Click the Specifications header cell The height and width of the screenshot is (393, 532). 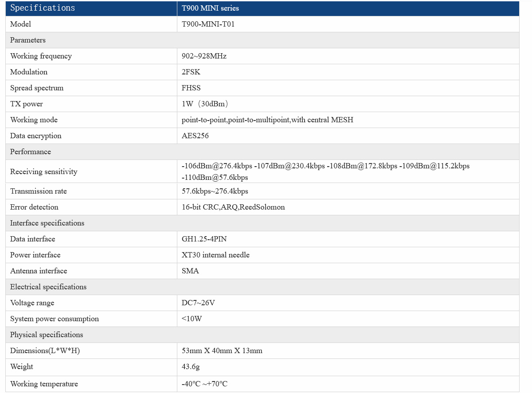point(43,8)
